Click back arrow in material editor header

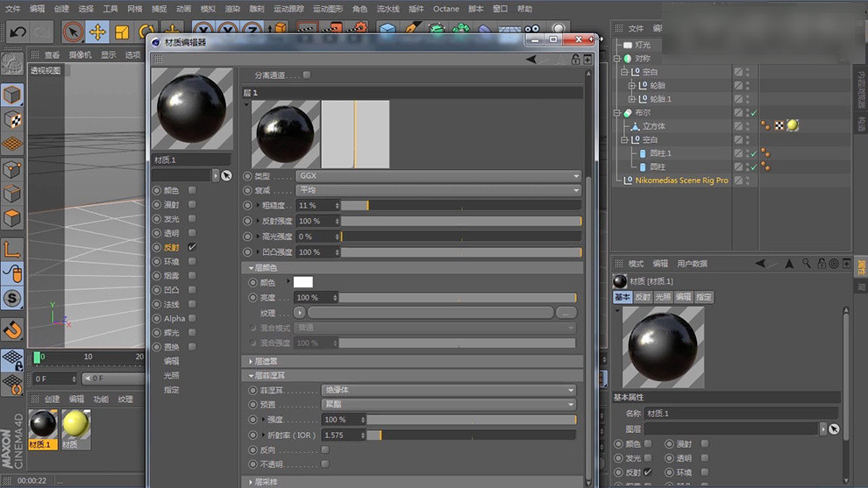pyautogui.click(x=530, y=60)
